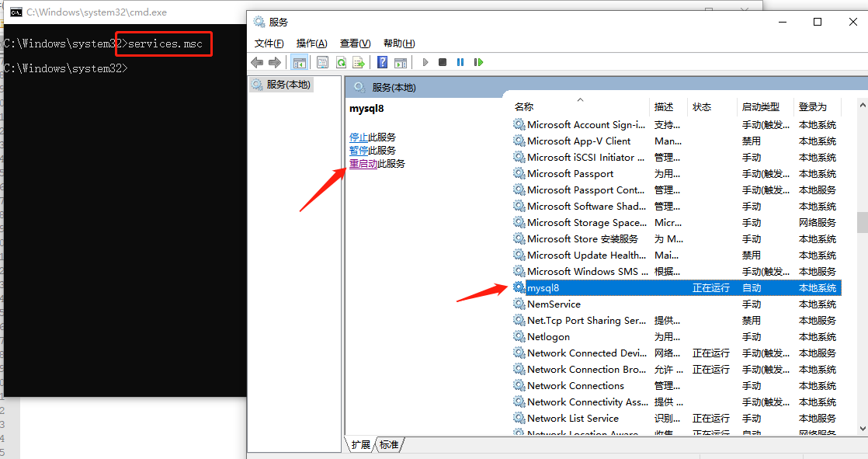Click the action pane toggle toolbar icon

point(401,63)
